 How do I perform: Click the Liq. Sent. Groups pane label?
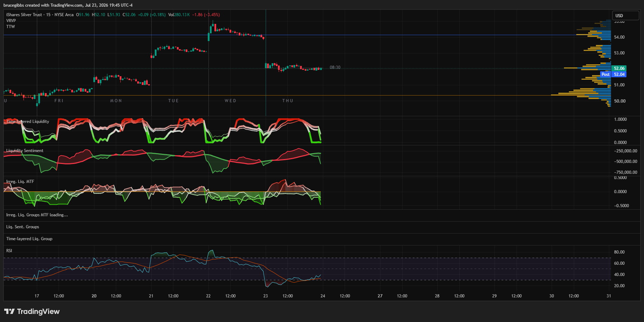22,227
